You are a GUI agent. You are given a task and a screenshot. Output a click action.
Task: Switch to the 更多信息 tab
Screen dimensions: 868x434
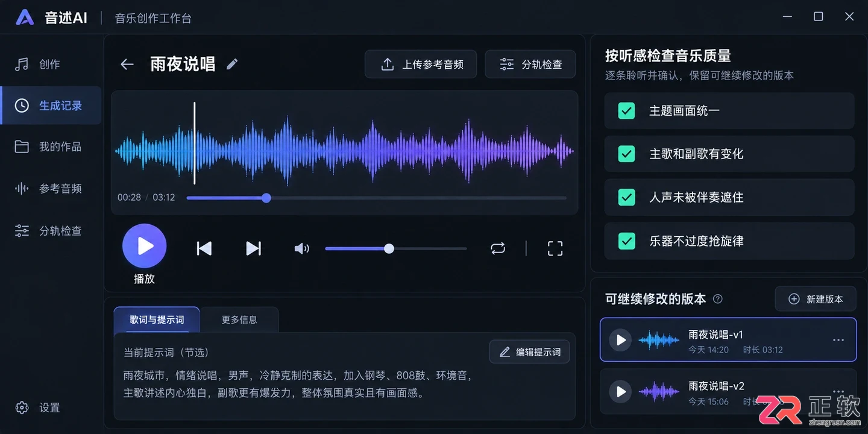tap(239, 319)
